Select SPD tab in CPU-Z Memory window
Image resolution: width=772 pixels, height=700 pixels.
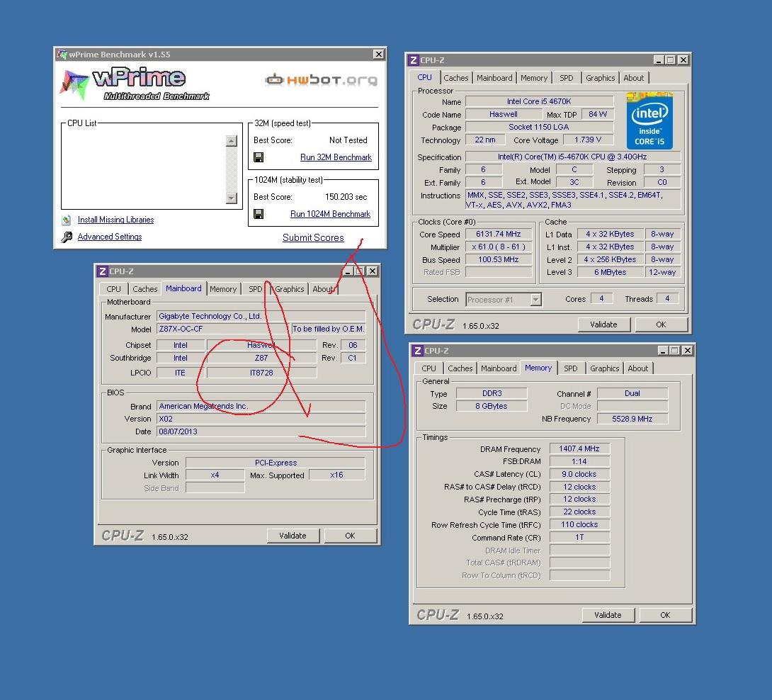tap(571, 368)
